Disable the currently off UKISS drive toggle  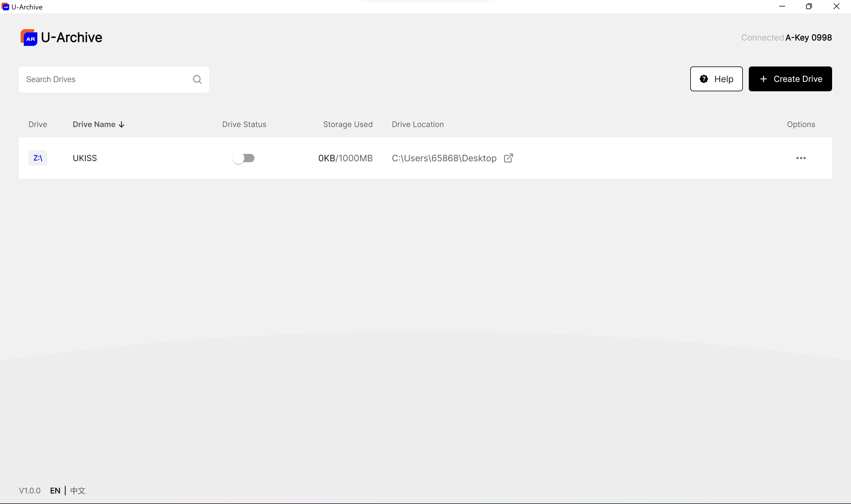click(x=244, y=158)
